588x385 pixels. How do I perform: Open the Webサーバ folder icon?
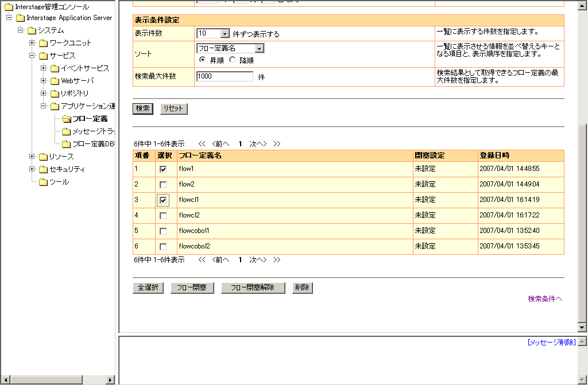55,81
